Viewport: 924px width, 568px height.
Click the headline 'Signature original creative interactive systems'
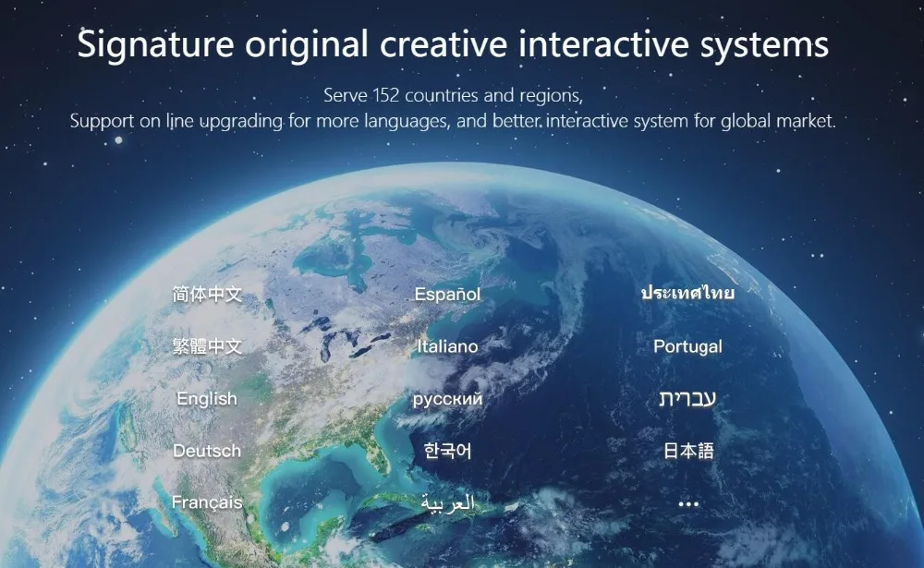click(453, 44)
